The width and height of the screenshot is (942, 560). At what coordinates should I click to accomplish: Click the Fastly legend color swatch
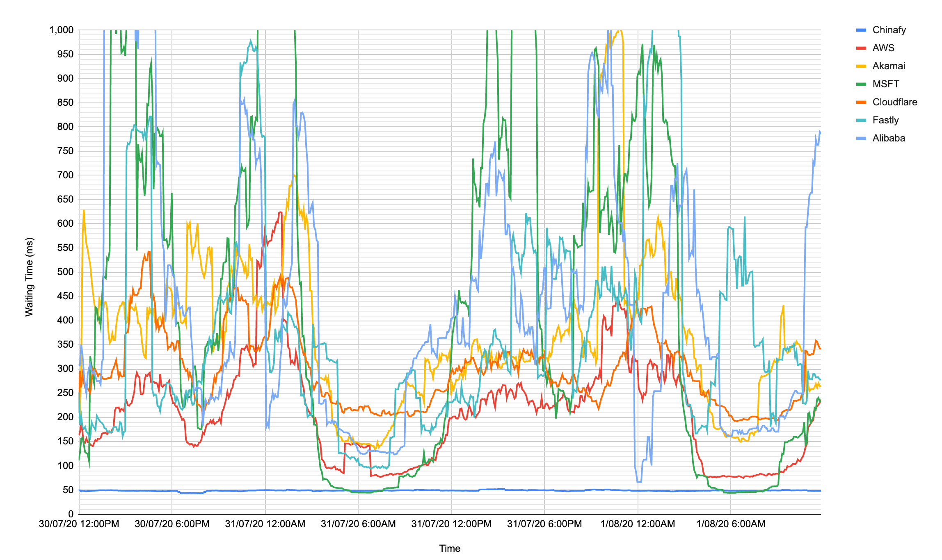click(x=861, y=120)
